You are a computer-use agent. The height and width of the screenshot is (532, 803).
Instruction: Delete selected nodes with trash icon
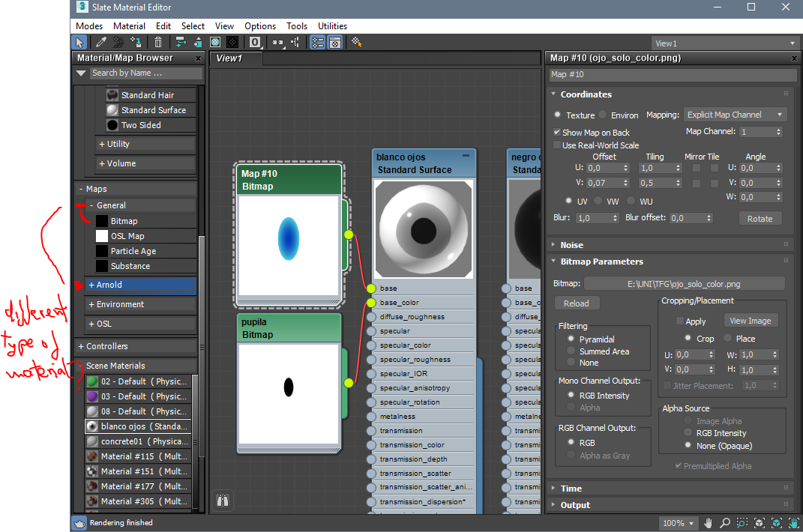[x=158, y=43]
